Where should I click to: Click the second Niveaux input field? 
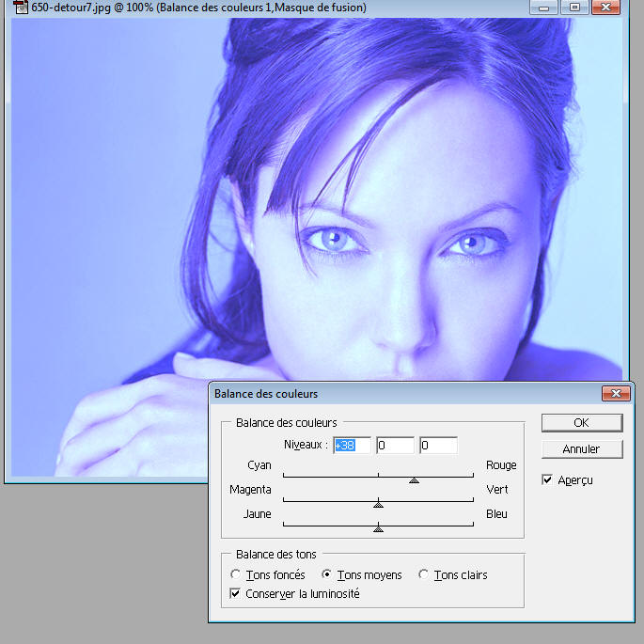[395, 446]
